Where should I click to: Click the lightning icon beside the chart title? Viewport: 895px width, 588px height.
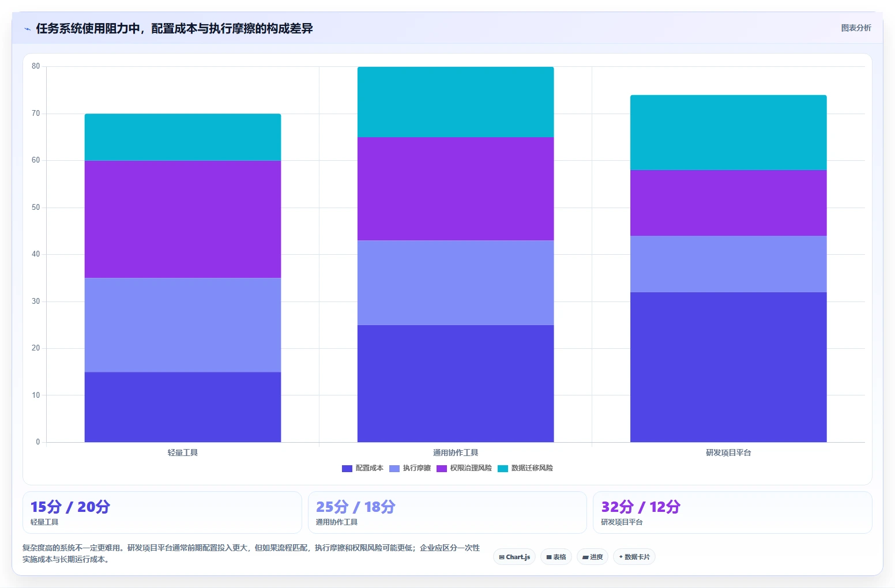(27, 29)
